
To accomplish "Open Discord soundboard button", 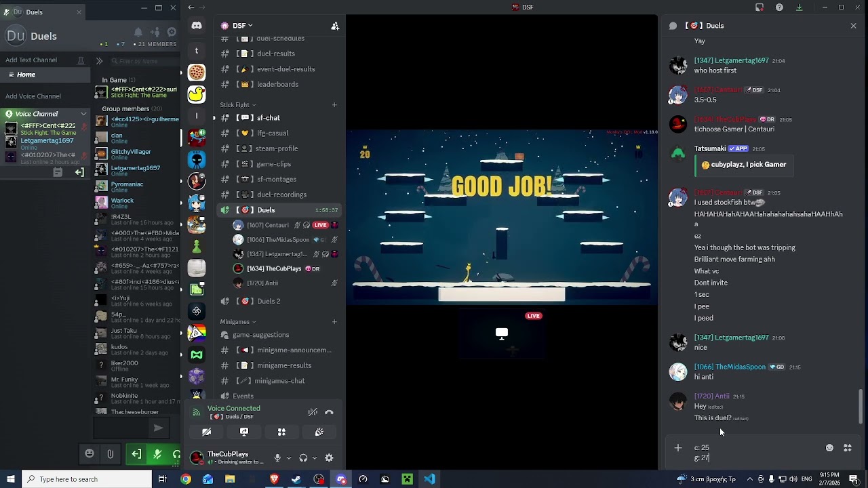I will click(319, 432).
